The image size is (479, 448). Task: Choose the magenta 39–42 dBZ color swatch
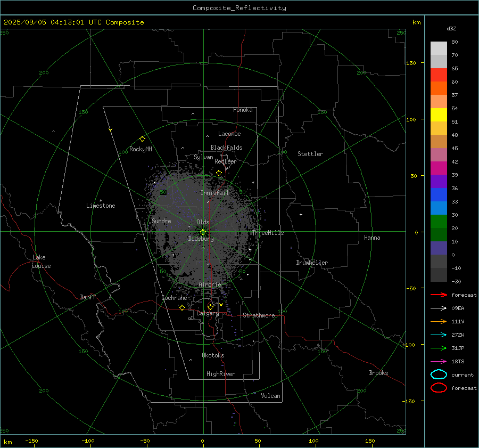tap(439, 168)
